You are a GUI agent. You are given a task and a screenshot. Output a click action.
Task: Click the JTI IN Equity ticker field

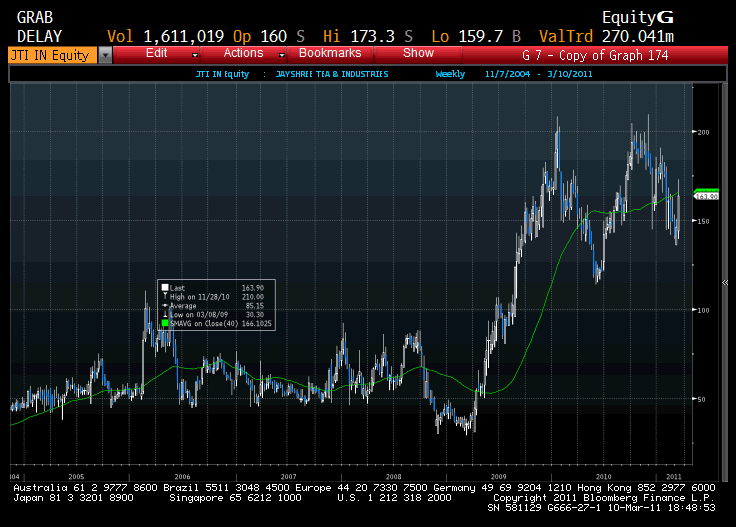(53, 55)
